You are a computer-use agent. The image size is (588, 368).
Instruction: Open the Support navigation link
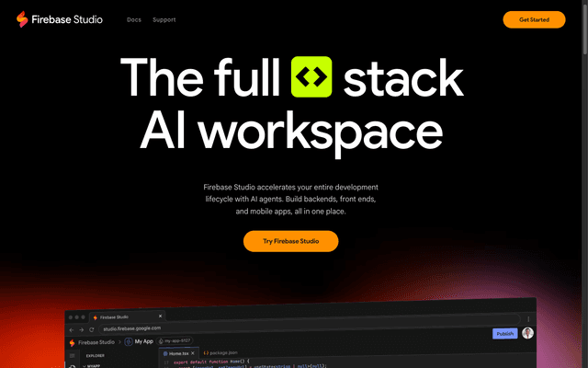point(164,19)
